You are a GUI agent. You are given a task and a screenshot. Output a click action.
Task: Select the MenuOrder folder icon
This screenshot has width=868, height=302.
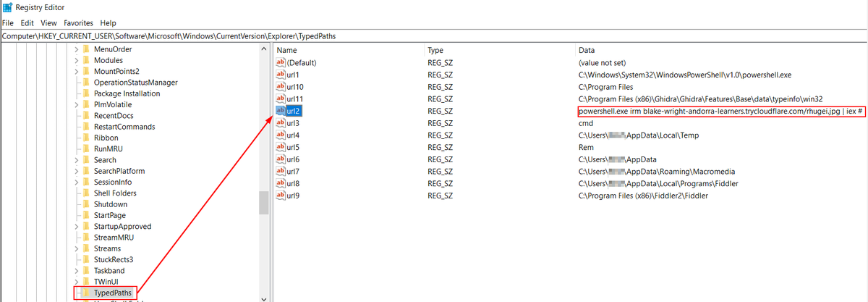pyautogui.click(x=87, y=49)
